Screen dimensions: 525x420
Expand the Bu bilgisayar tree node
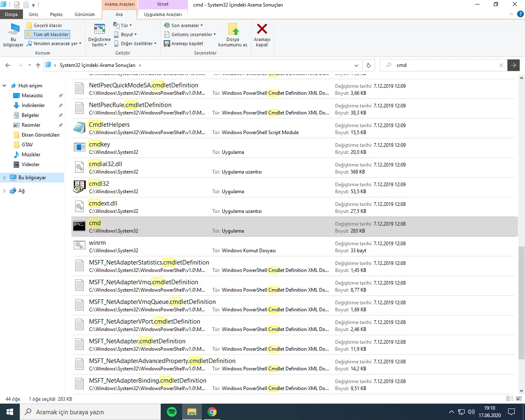5,178
